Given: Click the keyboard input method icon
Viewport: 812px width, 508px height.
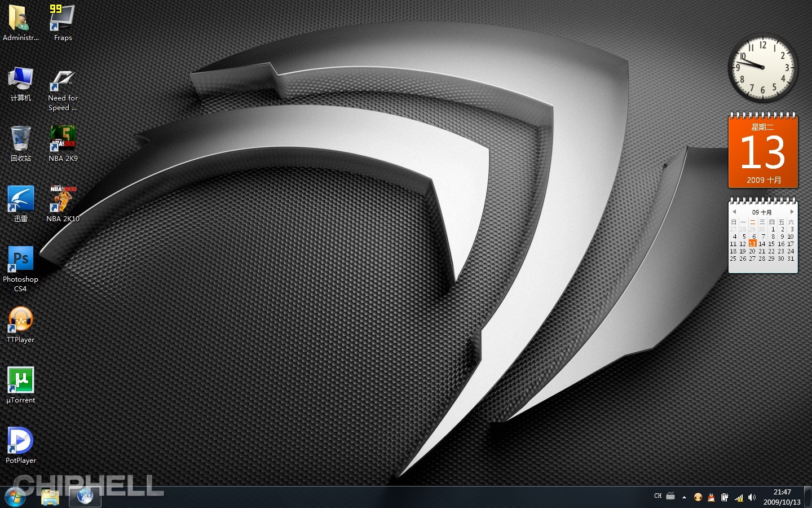Looking at the screenshot, I should click(x=670, y=496).
